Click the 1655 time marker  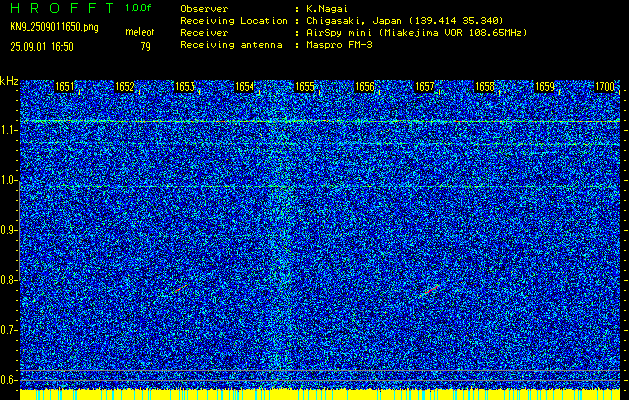click(304, 87)
